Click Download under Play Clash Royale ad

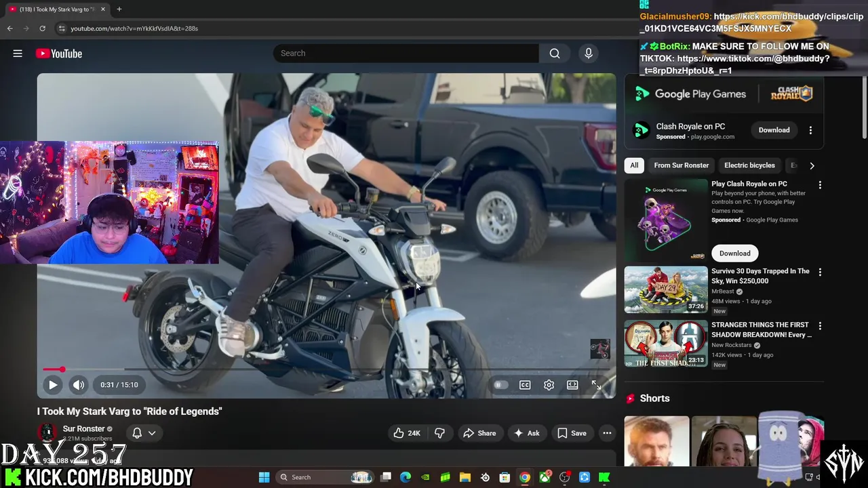[x=734, y=253]
